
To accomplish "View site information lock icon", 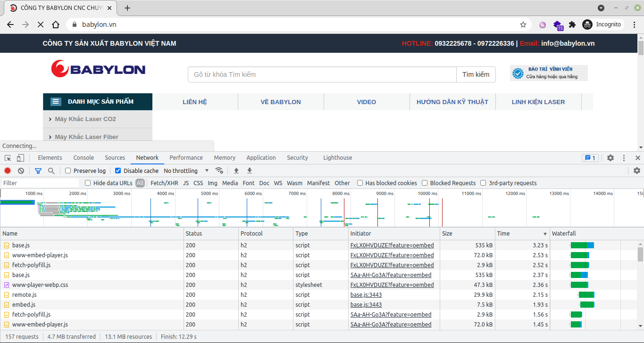I will (x=75, y=24).
